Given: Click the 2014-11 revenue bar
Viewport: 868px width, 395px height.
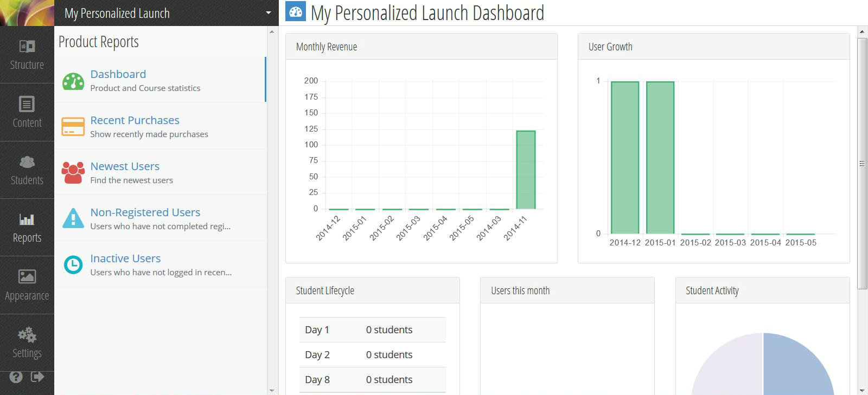Looking at the screenshot, I should click(x=526, y=170).
